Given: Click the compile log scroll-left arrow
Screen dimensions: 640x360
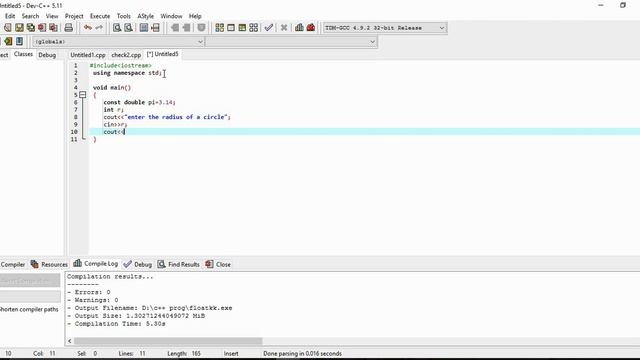Looking at the screenshot, I should pos(70,341).
